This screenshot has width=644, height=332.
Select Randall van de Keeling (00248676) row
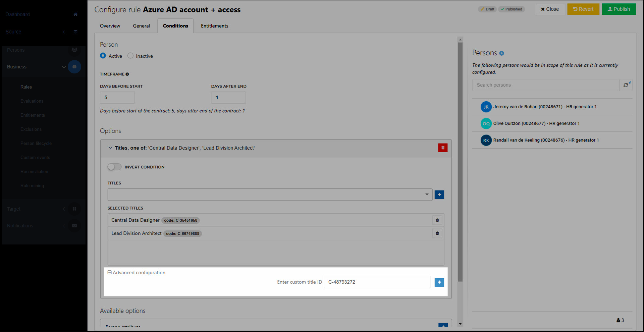point(552,141)
